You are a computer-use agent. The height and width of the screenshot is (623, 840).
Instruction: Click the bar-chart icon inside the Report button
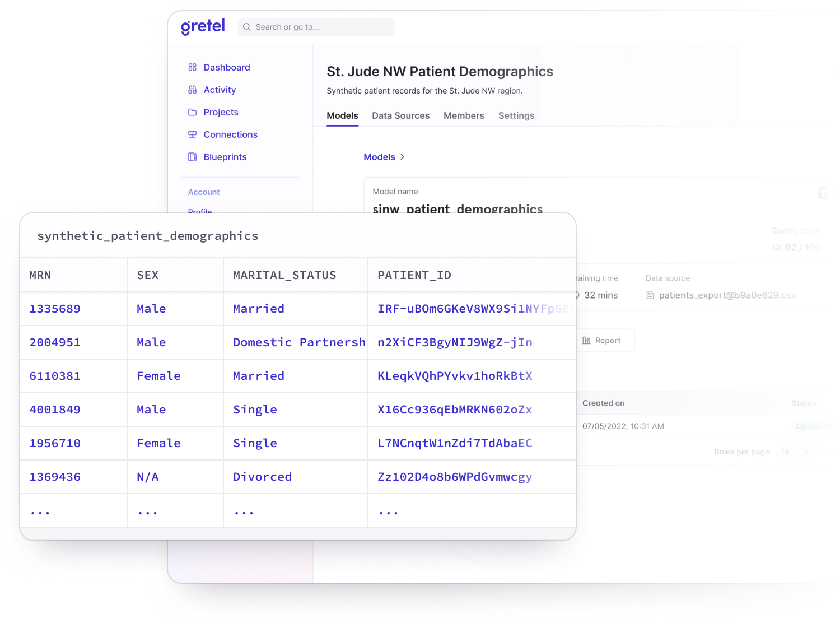585,340
